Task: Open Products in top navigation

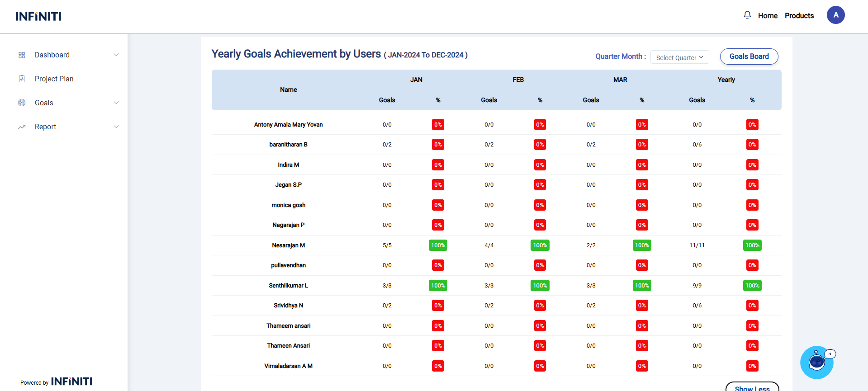Action: 799,16
